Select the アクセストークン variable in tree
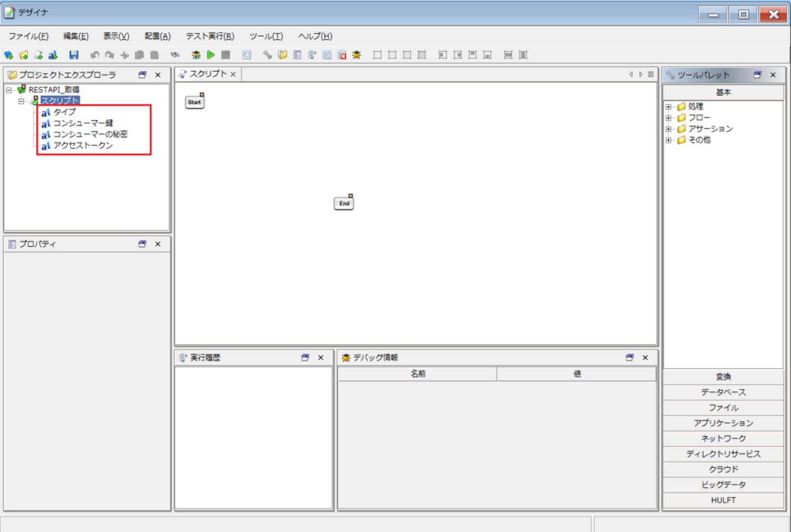 pos(82,145)
